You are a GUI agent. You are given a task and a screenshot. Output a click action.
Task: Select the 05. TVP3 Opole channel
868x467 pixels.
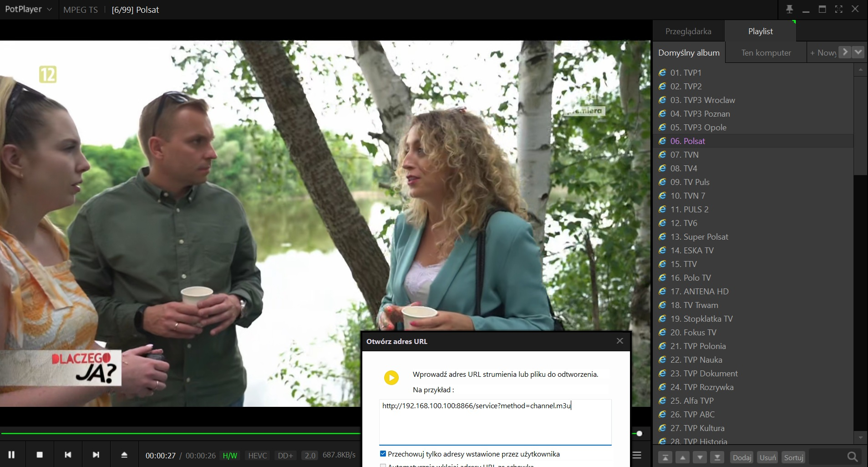[x=753, y=127]
